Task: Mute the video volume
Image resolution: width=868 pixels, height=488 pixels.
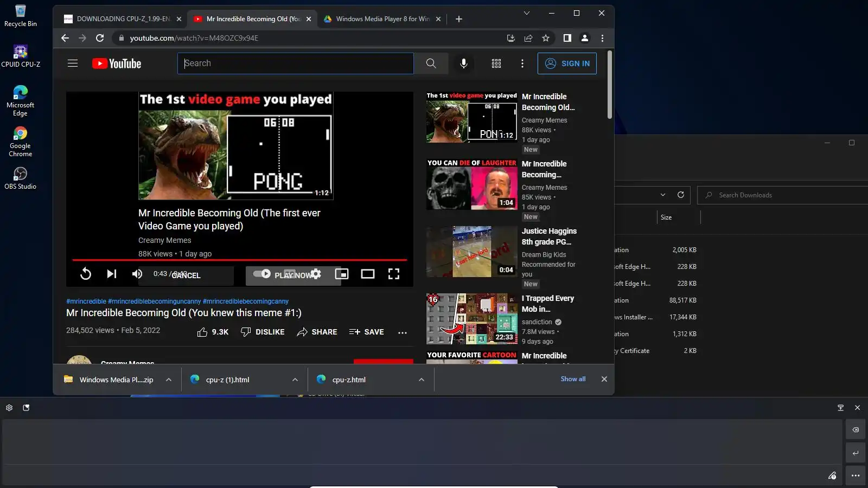Action: [x=137, y=274]
